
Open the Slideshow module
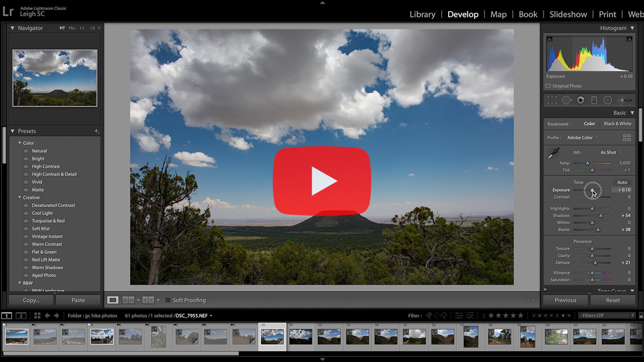[x=568, y=14]
